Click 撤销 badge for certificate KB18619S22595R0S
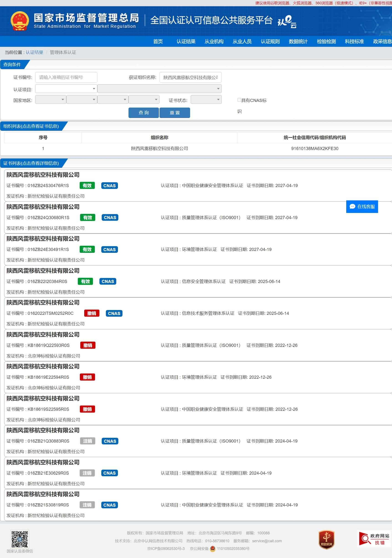392x558 pixels. 87,409
